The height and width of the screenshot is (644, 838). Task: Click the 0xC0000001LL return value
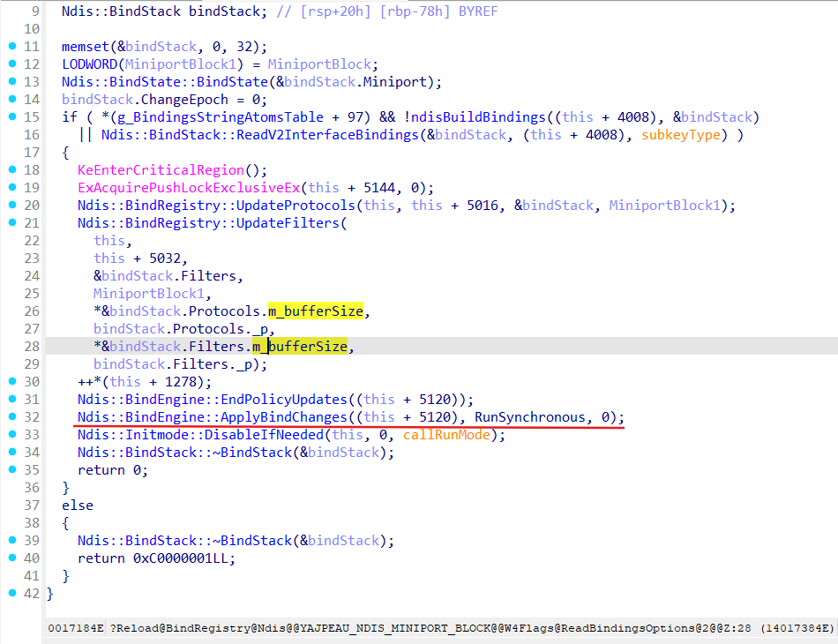pos(183,558)
